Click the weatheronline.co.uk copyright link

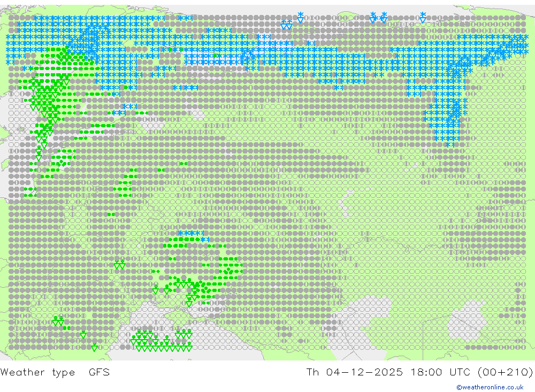(490, 387)
